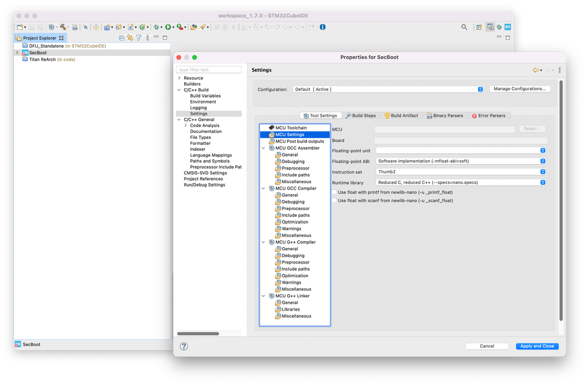Expand the Resource category in properties list

click(180, 78)
